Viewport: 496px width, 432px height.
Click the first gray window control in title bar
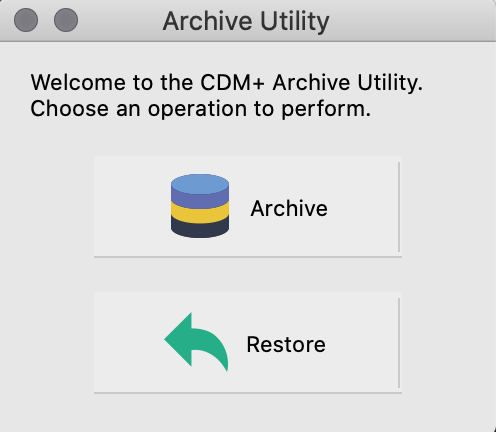[x=26, y=20]
